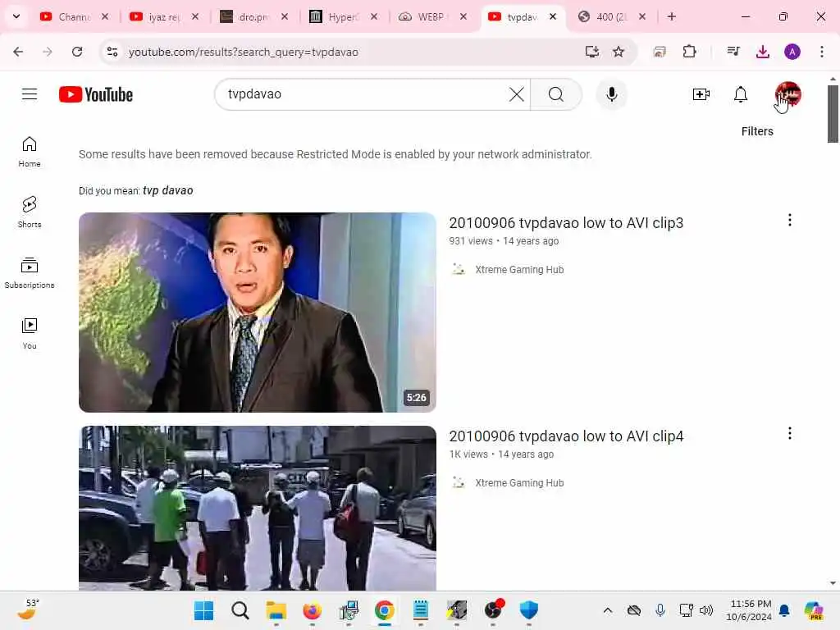Reload the current page

(x=77, y=52)
